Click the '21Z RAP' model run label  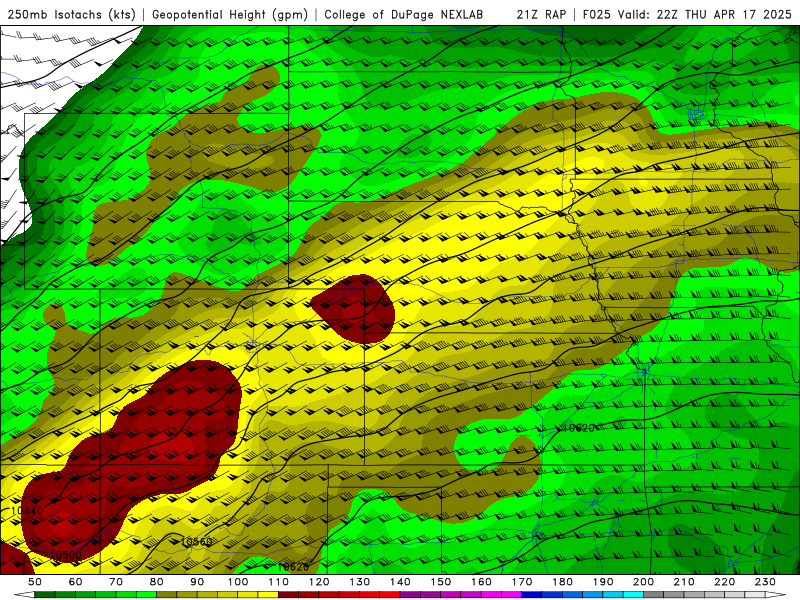541,15
